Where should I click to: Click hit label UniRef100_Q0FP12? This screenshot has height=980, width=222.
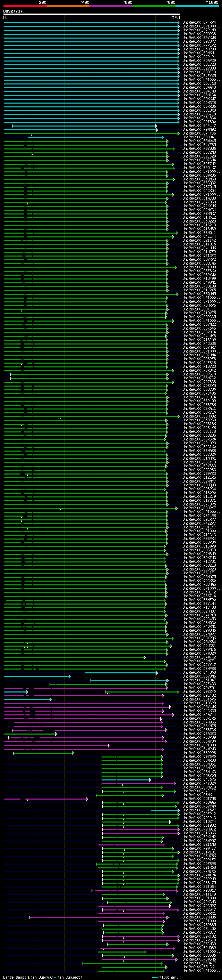199,814
